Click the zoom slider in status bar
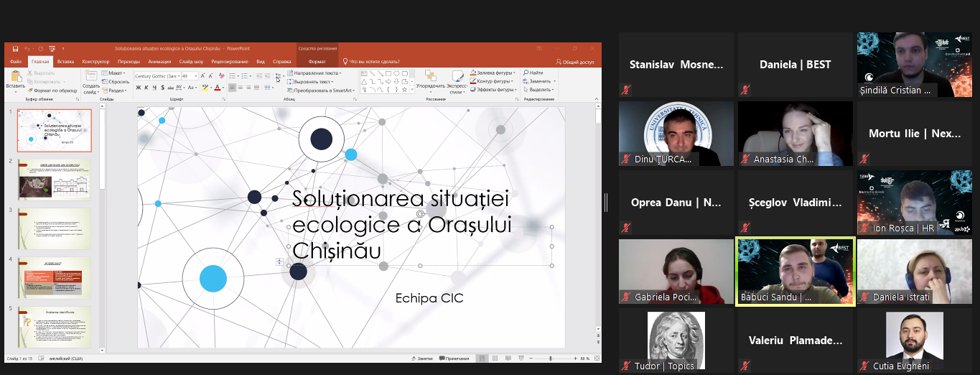980x375 pixels. click(x=551, y=358)
